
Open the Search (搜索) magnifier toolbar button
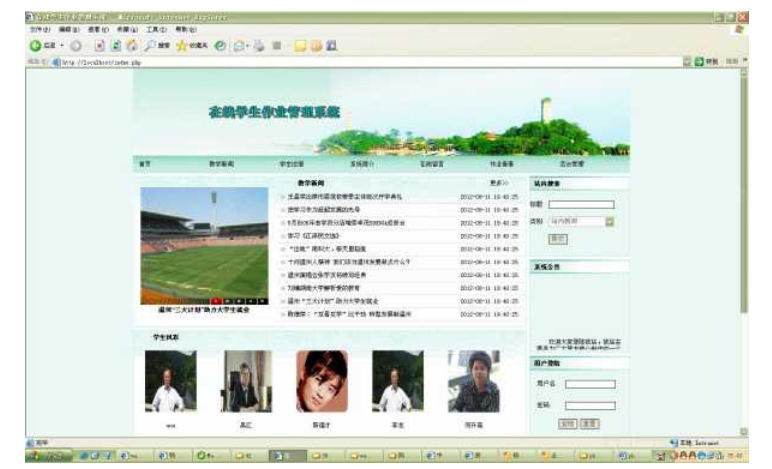(157, 46)
